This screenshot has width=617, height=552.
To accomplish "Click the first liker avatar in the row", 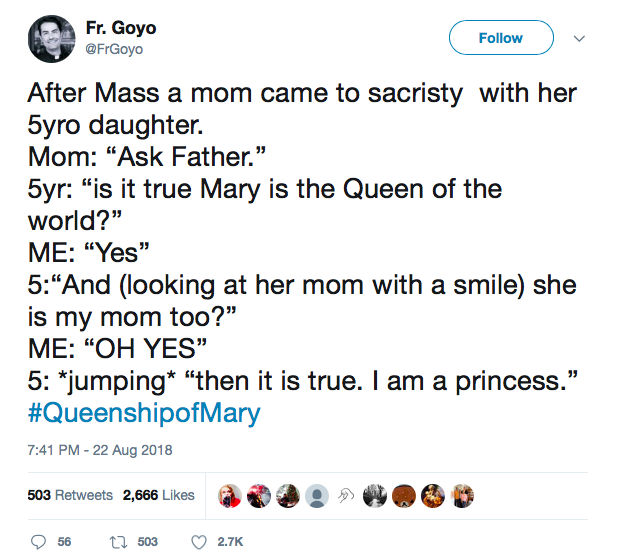I will pos(228,494).
